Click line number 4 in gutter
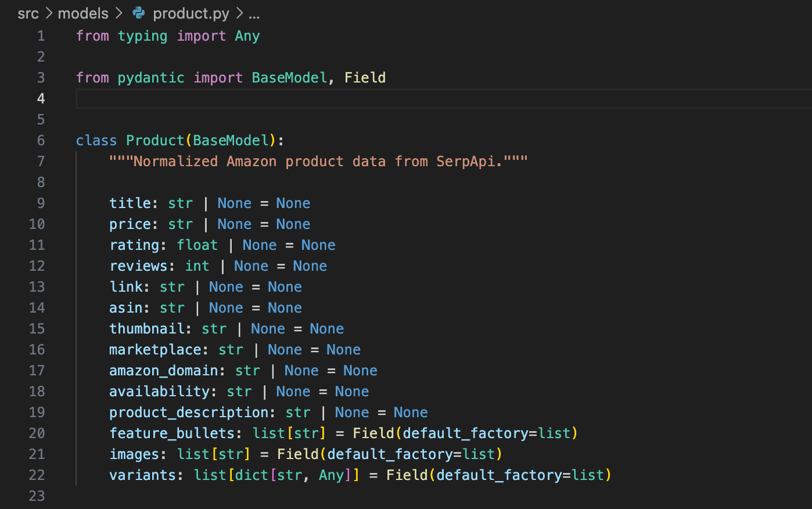 [41, 99]
